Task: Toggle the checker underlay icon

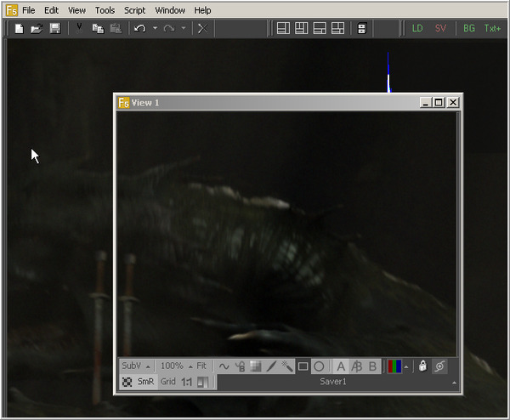Action: pyautogui.click(x=127, y=382)
